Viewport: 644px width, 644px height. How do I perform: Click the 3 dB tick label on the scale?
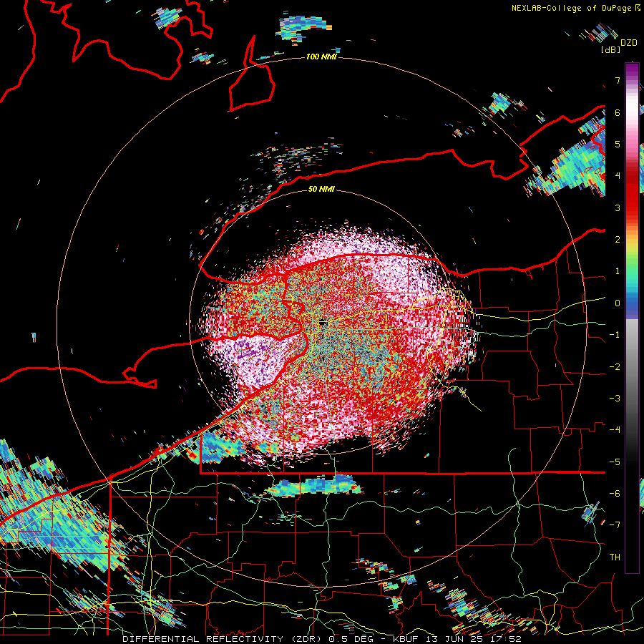618,208
